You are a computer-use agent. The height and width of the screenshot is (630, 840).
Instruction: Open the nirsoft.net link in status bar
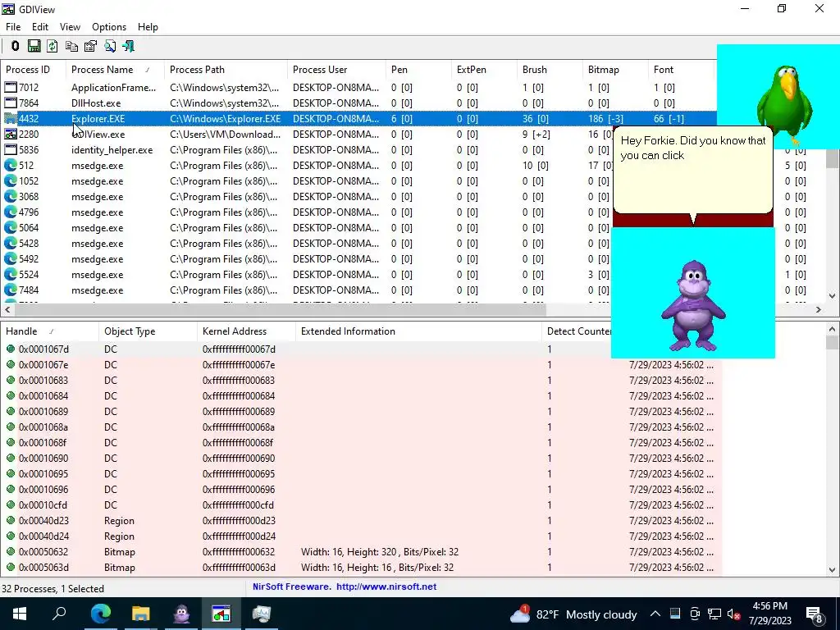pos(386,587)
